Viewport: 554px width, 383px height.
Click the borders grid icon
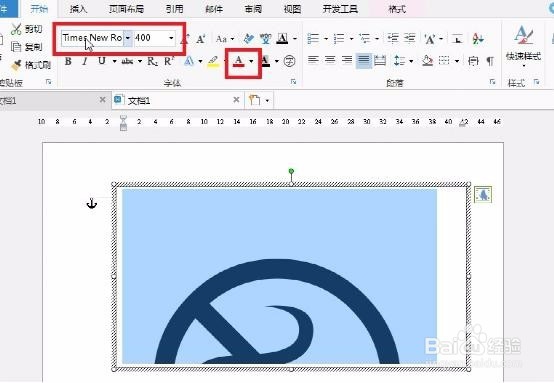[x=444, y=61]
